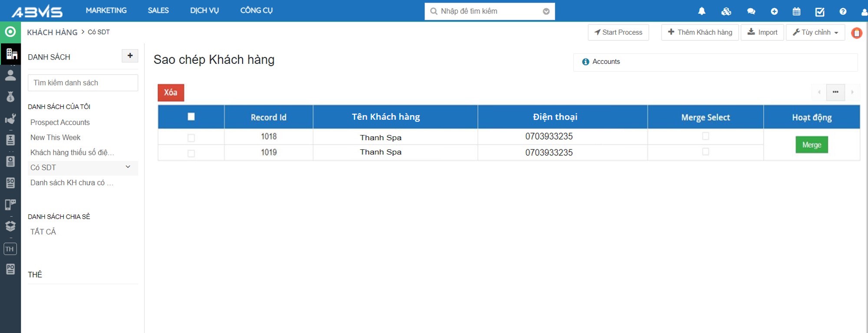
Task: Expand the Có SDT list options chevron
Action: tap(128, 167)
